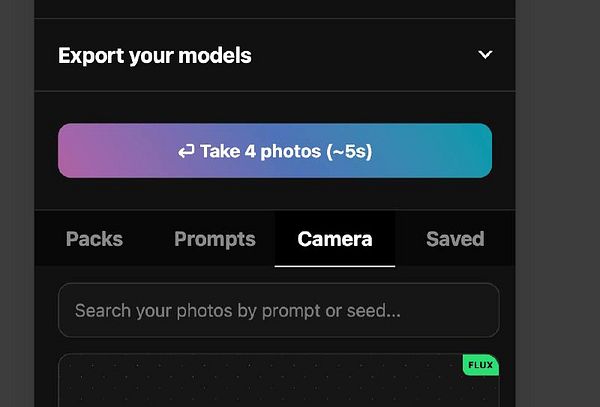Show the FLUX model tag on photo card
This screenshot has width=600, height=407.
pyautogui.click(x=480, y=365)
